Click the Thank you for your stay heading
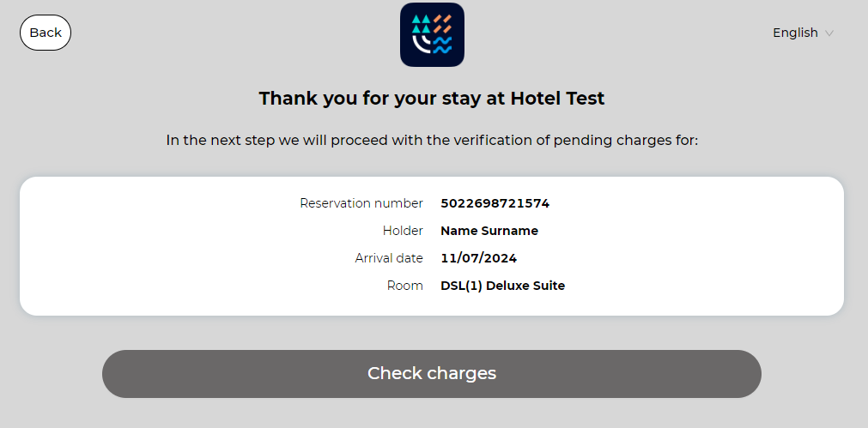 pyautogui.click(x=432, y=99)
